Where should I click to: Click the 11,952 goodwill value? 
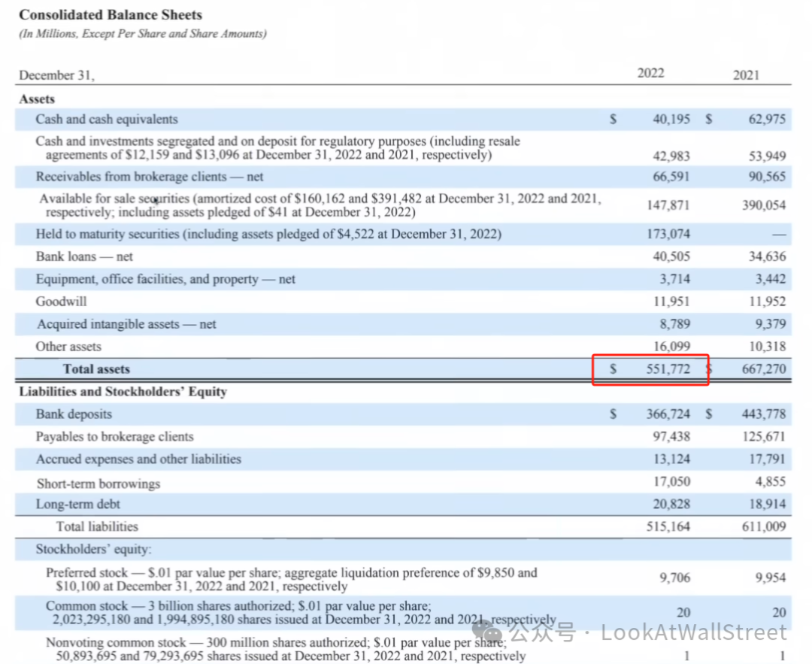point(768,302)
